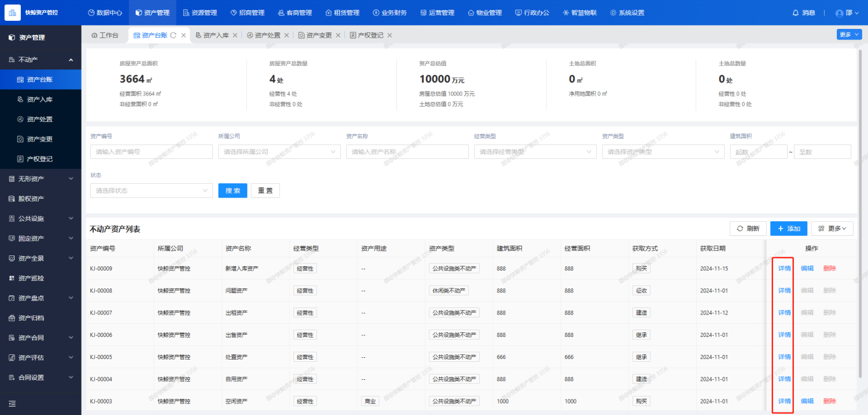The width and height of the screenshot is (868, 415).
Task: Open 业务财务 in the top navigation
Action: [389, 13]
